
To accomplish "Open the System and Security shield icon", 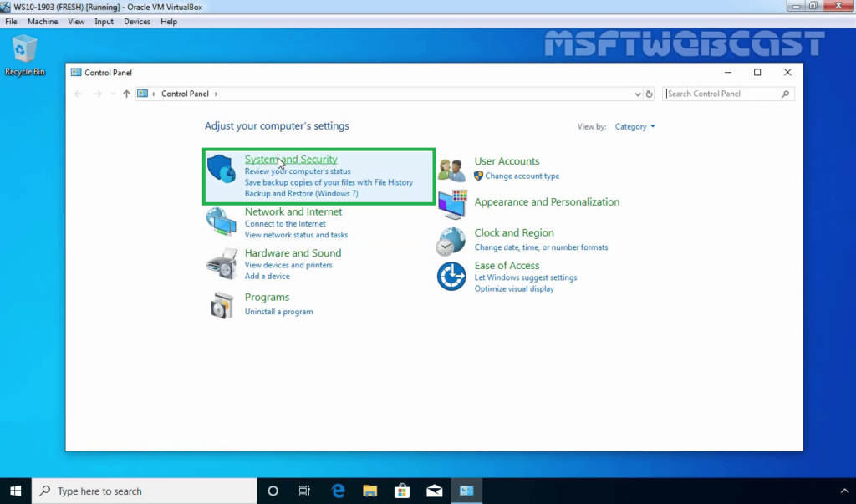I will 222,169.
